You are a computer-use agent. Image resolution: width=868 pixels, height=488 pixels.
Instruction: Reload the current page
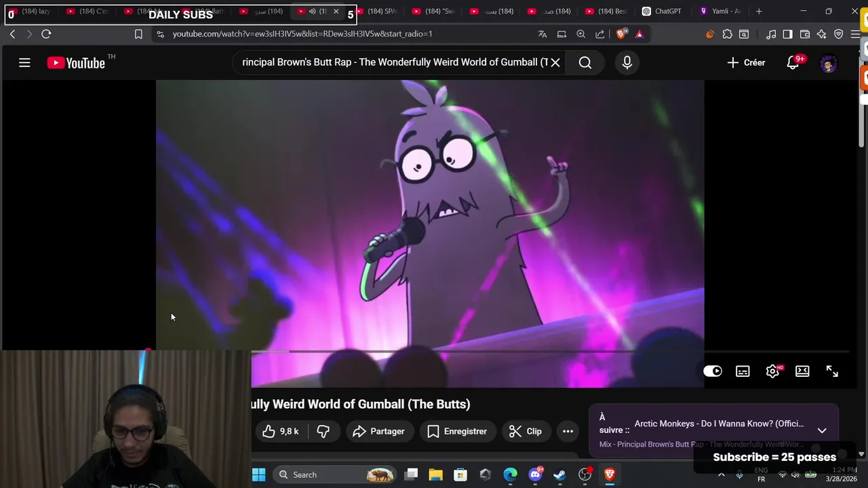pos(46,34)
